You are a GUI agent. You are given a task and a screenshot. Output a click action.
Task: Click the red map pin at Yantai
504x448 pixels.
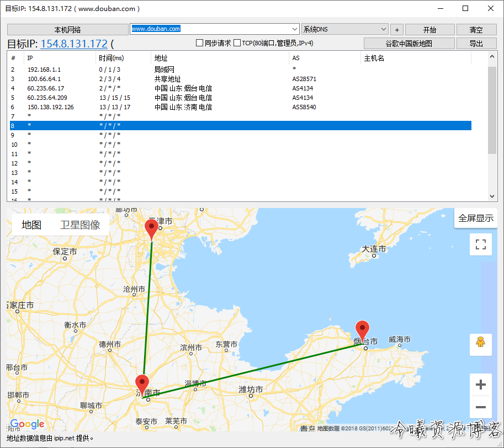click(362, 332)
